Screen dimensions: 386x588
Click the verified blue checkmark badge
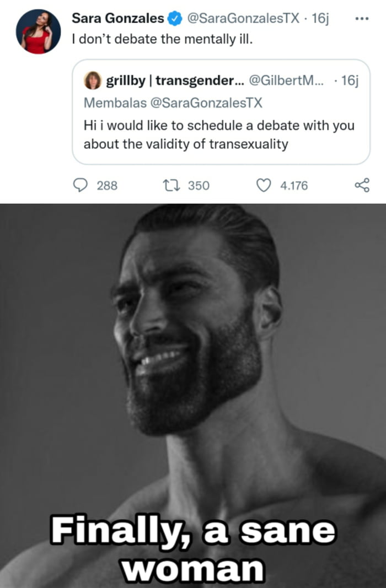coord(174,18)
